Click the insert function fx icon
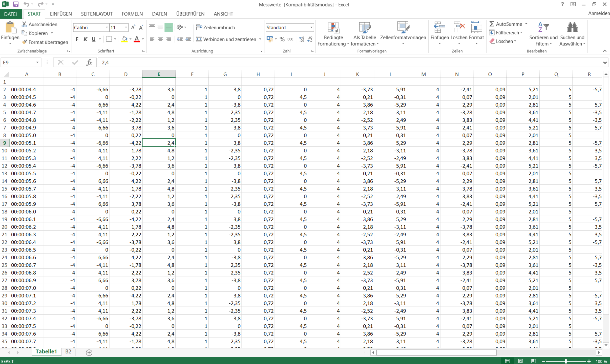Viewport: 610px width, 364px height. (89, 62)
